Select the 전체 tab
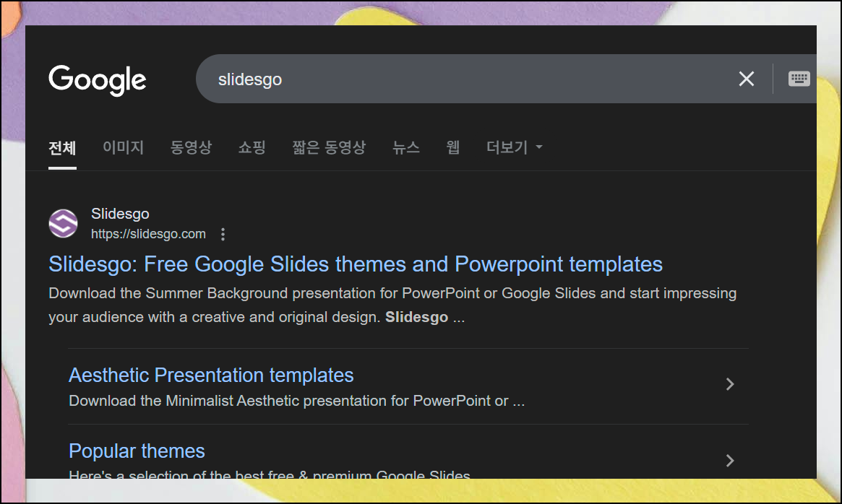The height and width of the screenshot is (504, 842). coord(62,147)
